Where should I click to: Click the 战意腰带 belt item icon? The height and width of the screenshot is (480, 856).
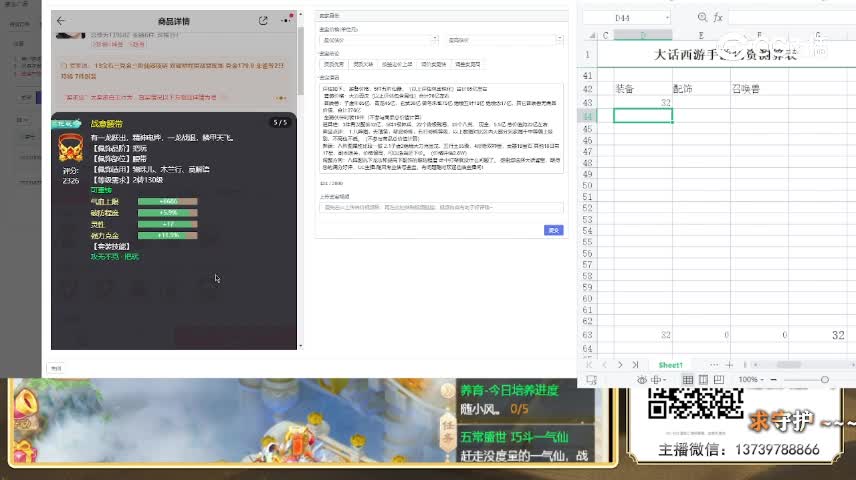(70, 147)
